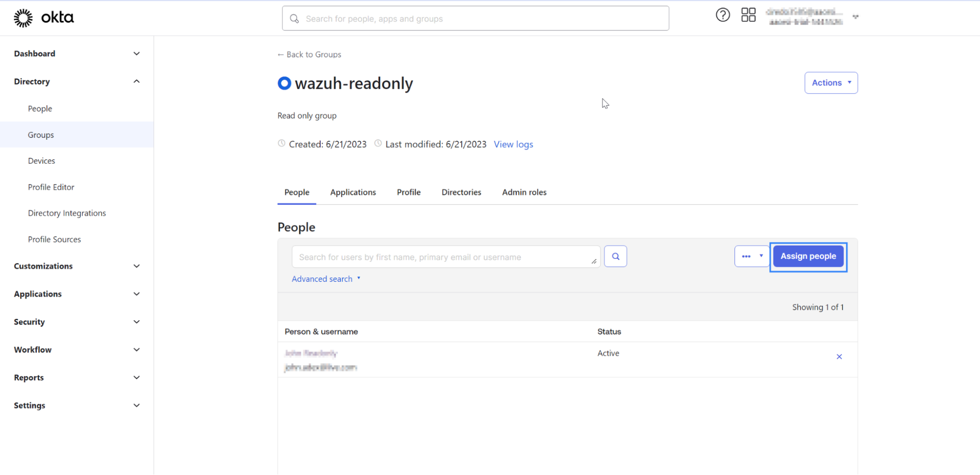Switch to the Profile tab

tap(409, 193)
